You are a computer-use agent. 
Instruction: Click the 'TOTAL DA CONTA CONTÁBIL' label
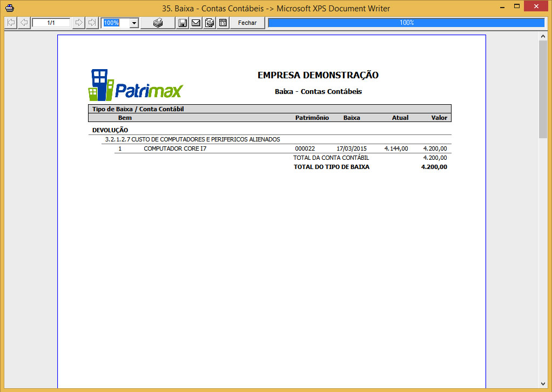point(331,158)
